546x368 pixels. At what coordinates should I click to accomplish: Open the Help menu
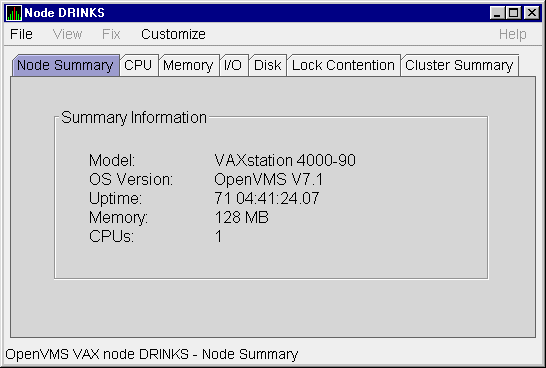tap(512, 34)
